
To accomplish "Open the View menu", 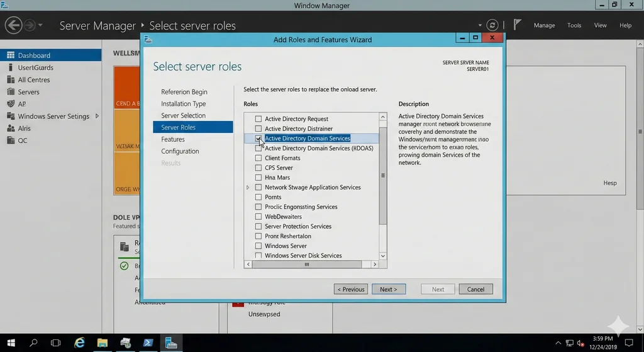I will coord(600,25).
